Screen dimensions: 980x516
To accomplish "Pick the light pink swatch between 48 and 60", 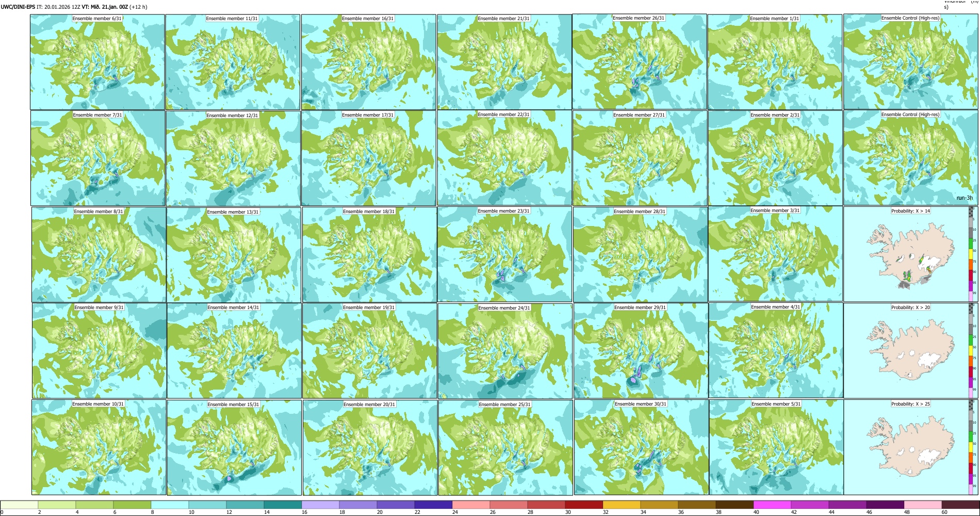I will pos(923,505).
